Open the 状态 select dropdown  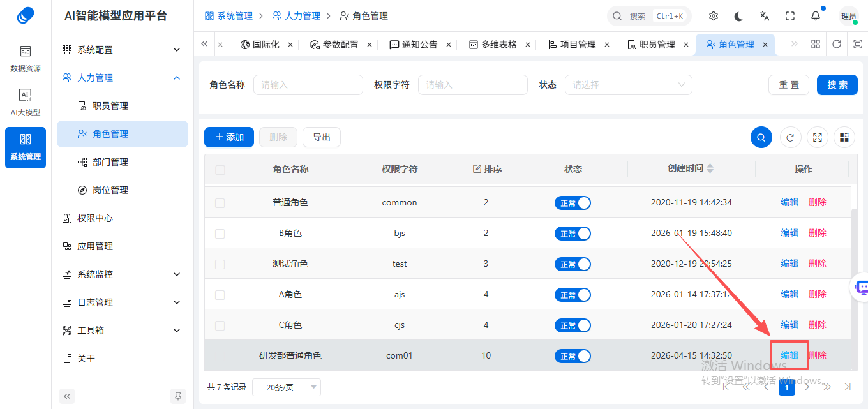tap(629, 85)
